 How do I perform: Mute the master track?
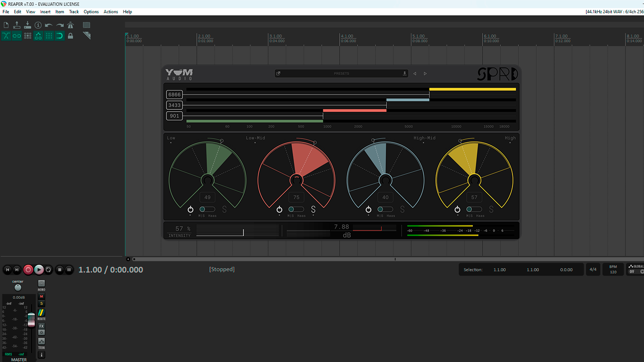pyautogui.click(x=41, y=296)
